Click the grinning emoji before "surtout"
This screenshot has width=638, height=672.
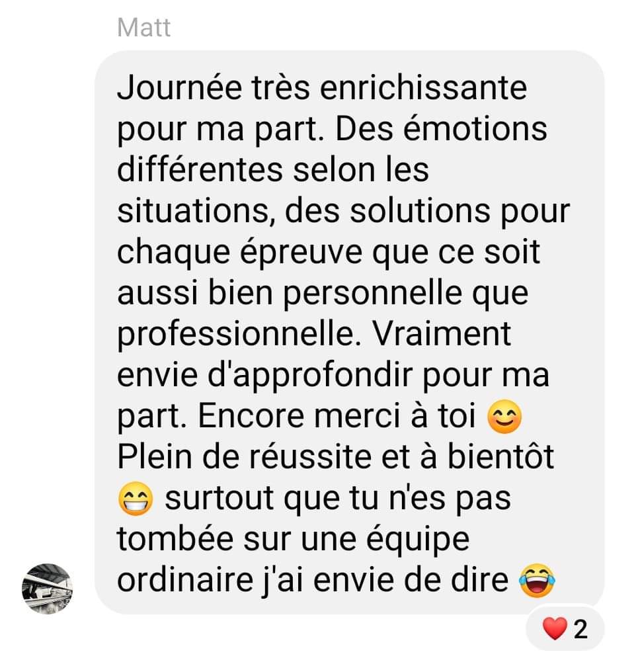(136, 499)
